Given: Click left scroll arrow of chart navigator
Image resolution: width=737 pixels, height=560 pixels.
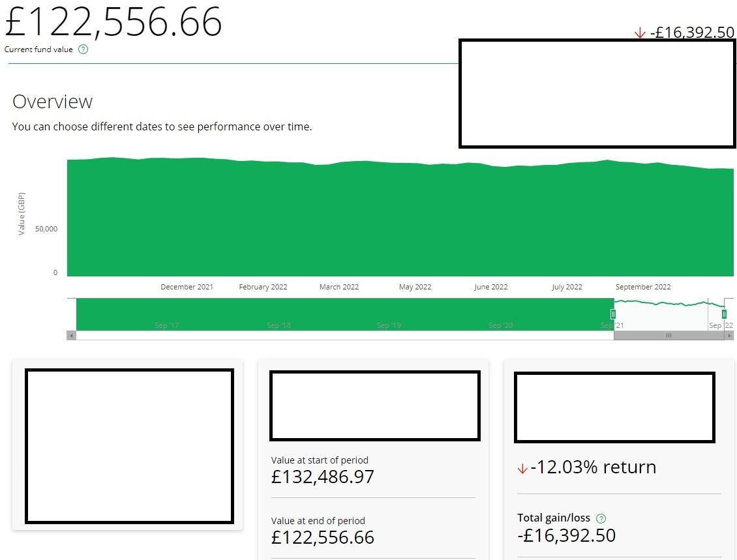Looking at the screenshot, I should [x=71, y=336].
